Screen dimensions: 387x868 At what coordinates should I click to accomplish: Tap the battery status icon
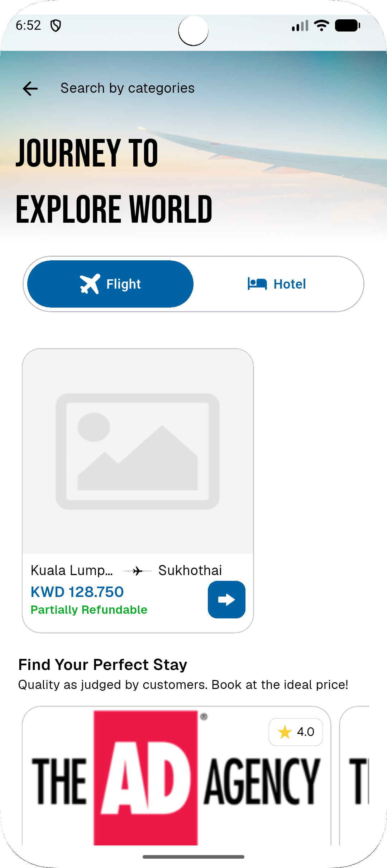point(347,25)
